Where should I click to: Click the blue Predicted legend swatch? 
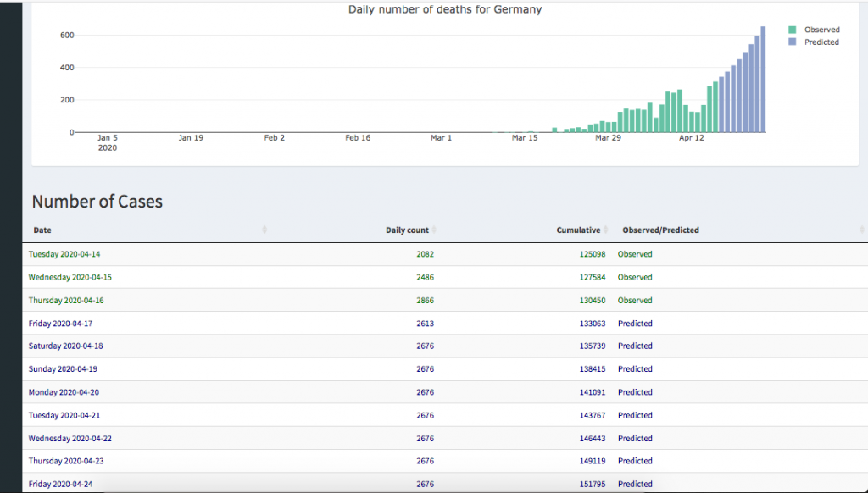(x=793, y=42)
